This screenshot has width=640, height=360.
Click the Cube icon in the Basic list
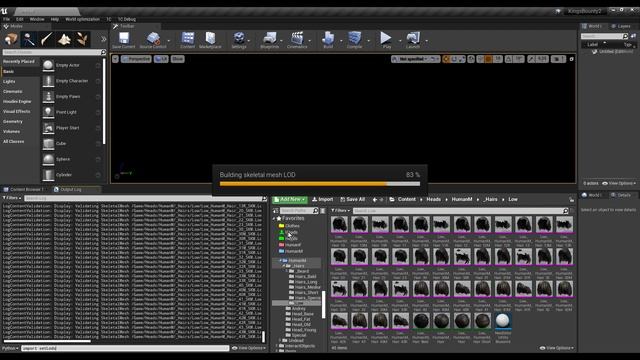click(48, 143)
